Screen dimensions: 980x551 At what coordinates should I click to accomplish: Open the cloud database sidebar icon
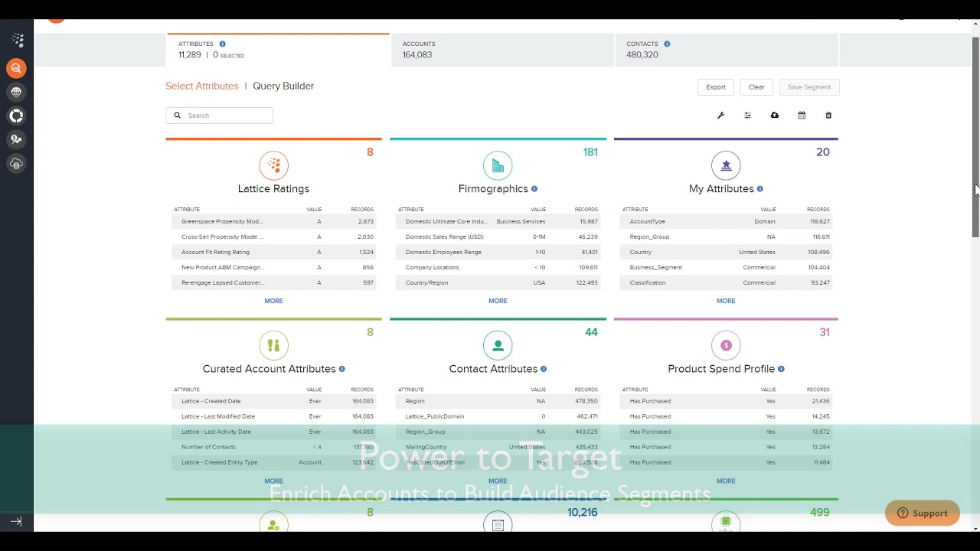16,163
